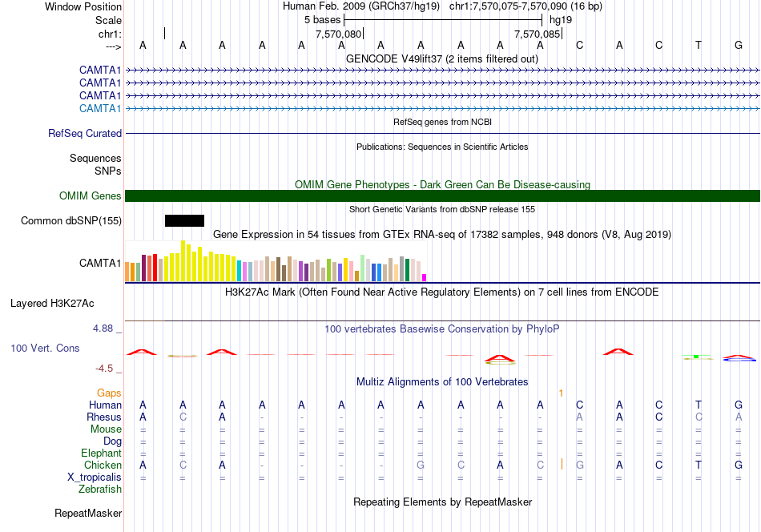Viewport: 761px width, 532px height.
Task: Click the green PhyloP logo glyph
Action: 698,357
